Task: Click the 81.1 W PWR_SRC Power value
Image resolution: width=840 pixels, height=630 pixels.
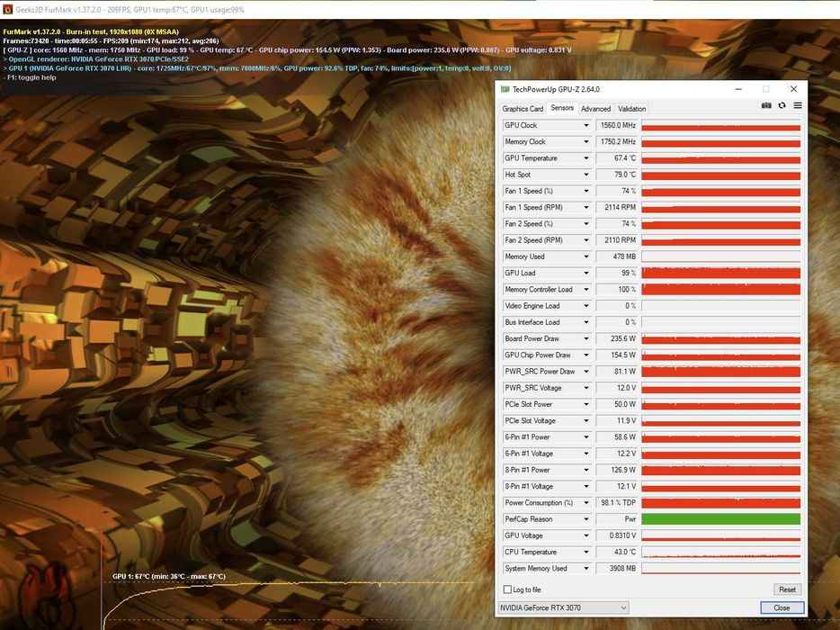Action: point(617,371)
